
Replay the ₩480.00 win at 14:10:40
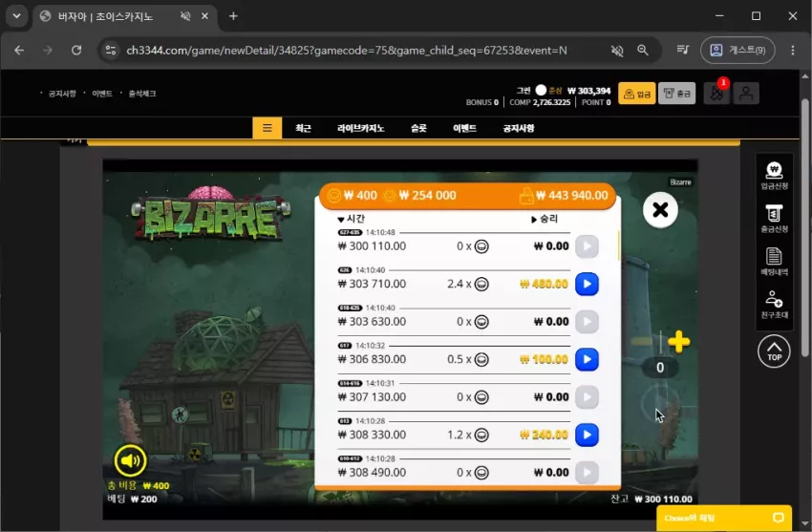[x=587, y=284]
